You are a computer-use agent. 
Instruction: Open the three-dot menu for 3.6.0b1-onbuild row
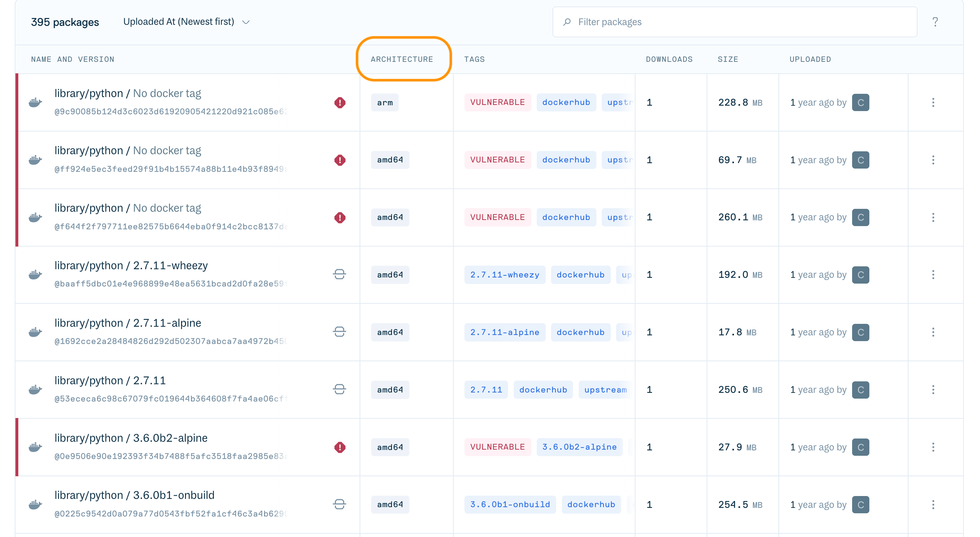click(933, 504)
